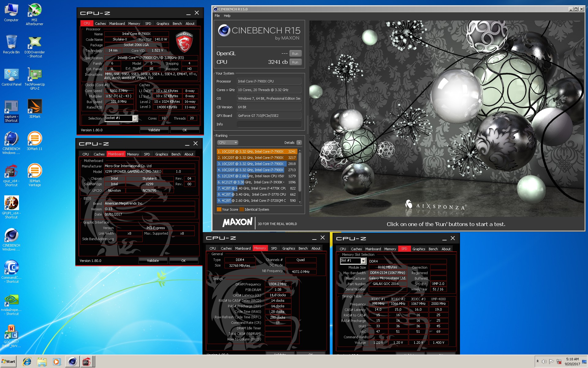Select ranking row 2 scoring 3217
Image resolution: width=588 pixels, height=368 pixels.
click(257, 158)
